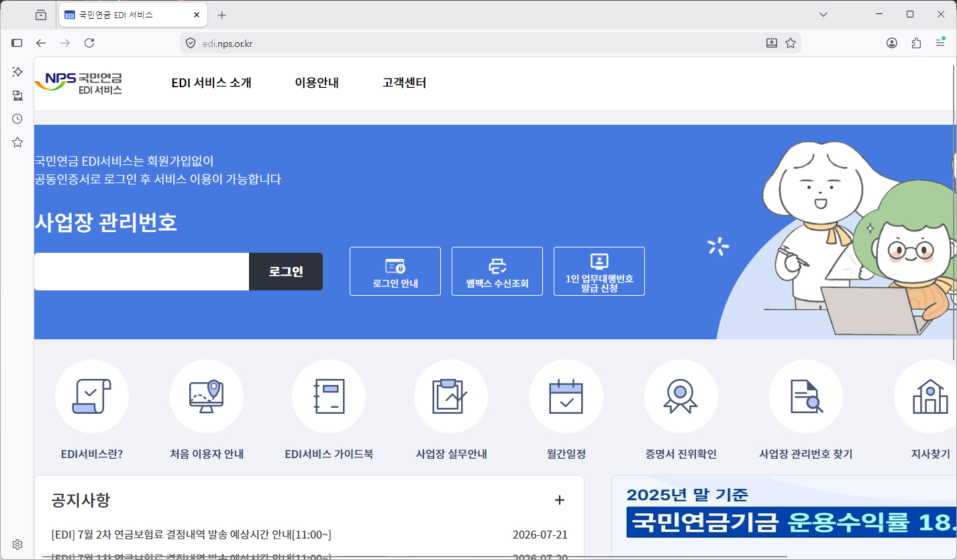Screen dimensions: 957x560
Task: Click the site security shield icon
Action: [x=191, y=44]
